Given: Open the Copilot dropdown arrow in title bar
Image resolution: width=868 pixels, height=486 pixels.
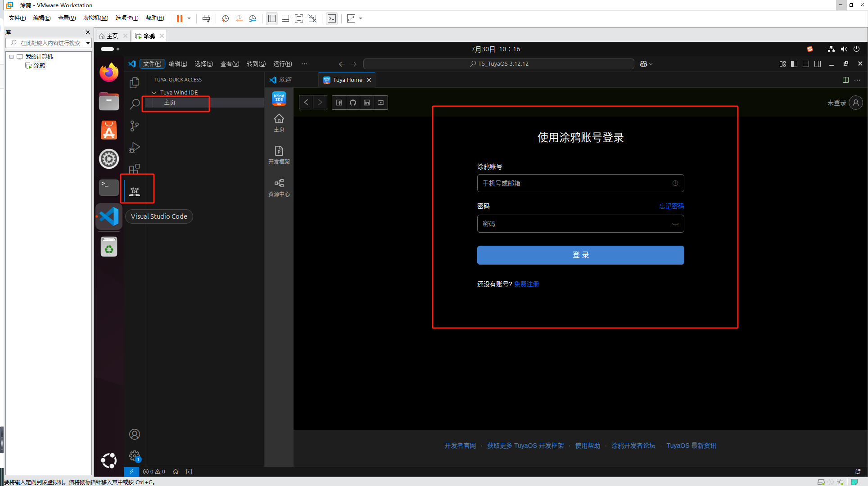Looking at the screenshot, I should [651, 64].
